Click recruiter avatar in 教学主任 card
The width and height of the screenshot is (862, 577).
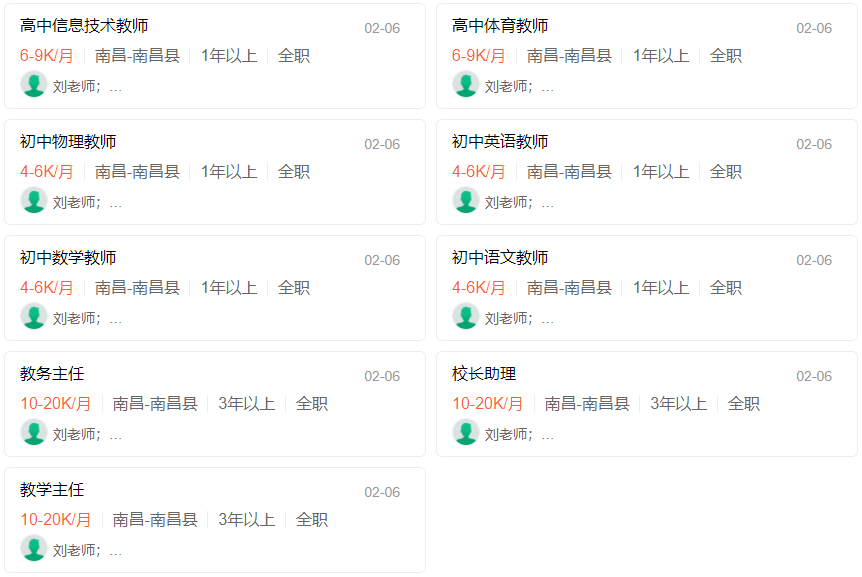click(x=34, y=548)
